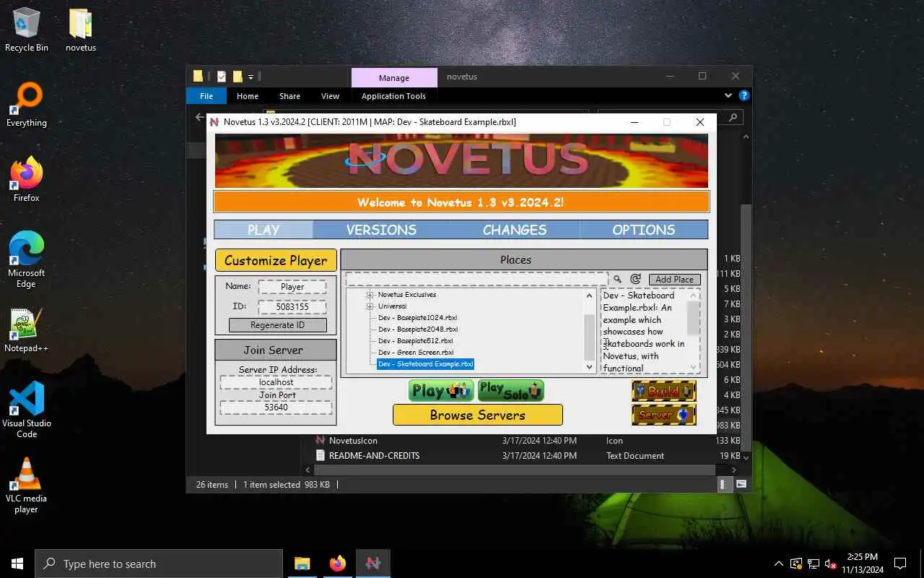The height and width of the screenshot is (578, 924).
Task: Show hidden system tray icons
Action: point(778,564)
